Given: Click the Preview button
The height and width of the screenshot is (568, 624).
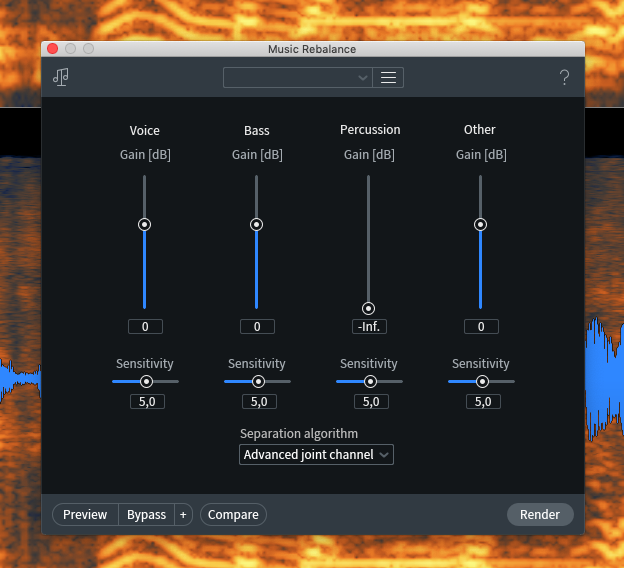Looking at the screenshot, I should [x=85, y=514].
